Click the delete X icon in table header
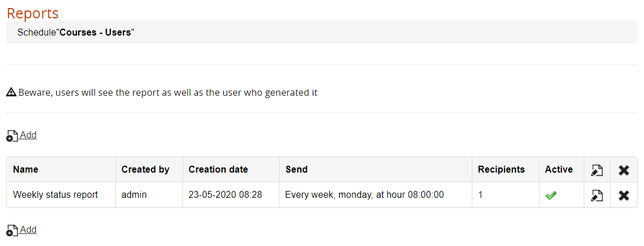 pyautogui.click(x=624, y=170)
